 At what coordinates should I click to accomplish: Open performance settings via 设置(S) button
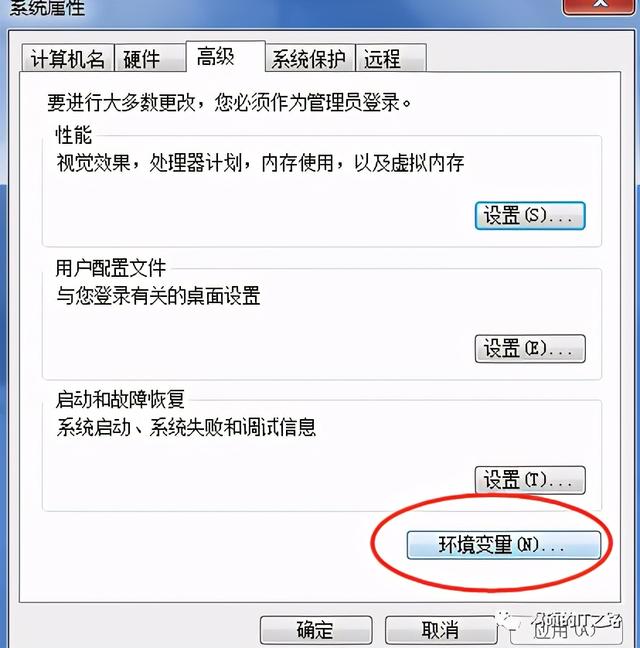pos(530,216)
